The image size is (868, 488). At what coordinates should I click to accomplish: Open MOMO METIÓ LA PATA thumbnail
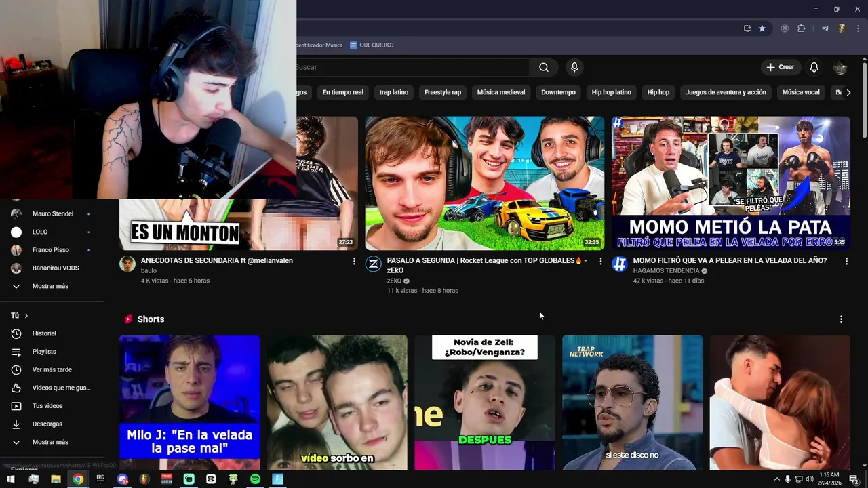pyautogui.click(x=731, y=183)
